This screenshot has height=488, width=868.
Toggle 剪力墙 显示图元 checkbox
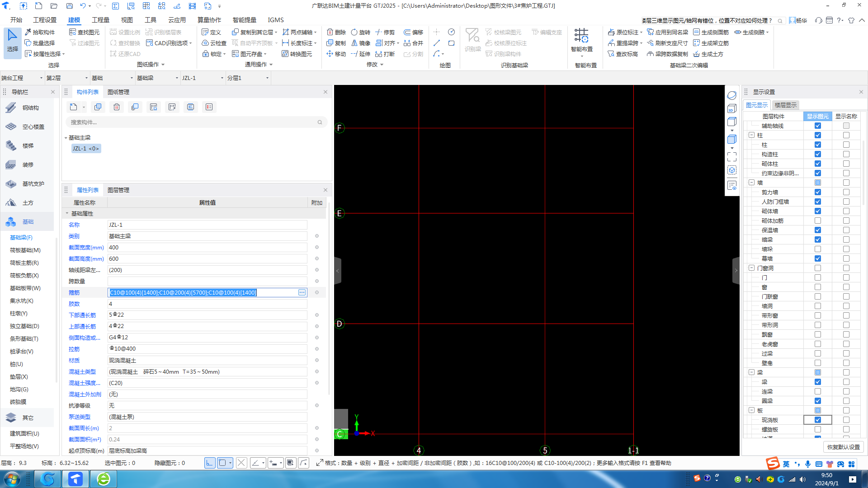pos(817,192)
